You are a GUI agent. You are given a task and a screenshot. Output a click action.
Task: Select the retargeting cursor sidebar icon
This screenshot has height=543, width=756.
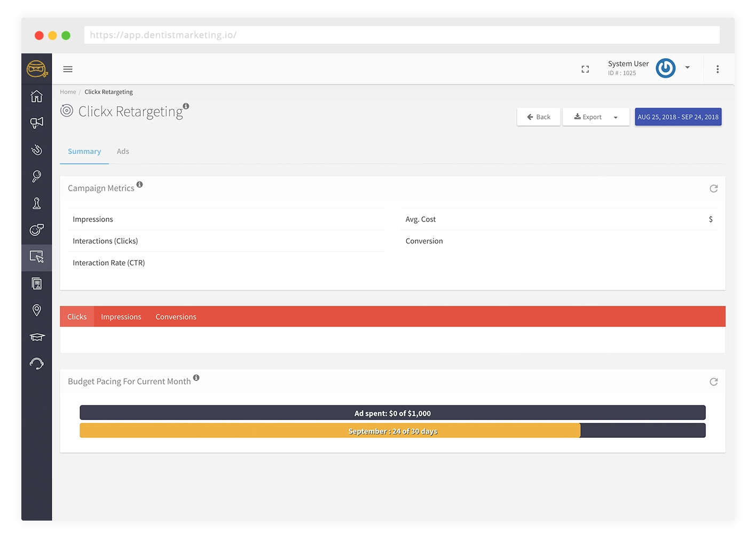(x=37, y=257)
